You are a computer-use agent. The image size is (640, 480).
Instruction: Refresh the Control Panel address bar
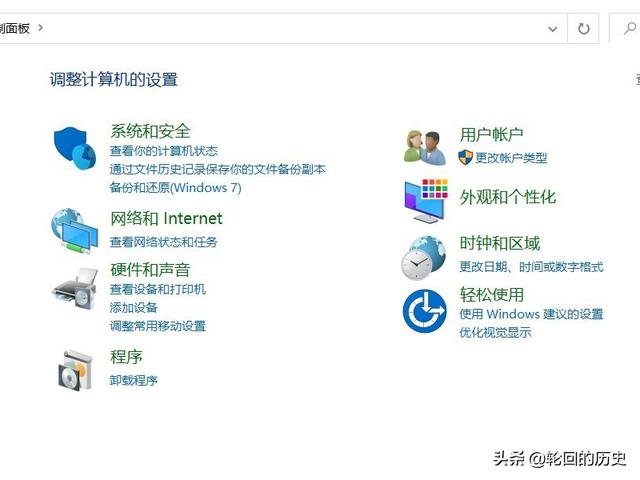584,29
